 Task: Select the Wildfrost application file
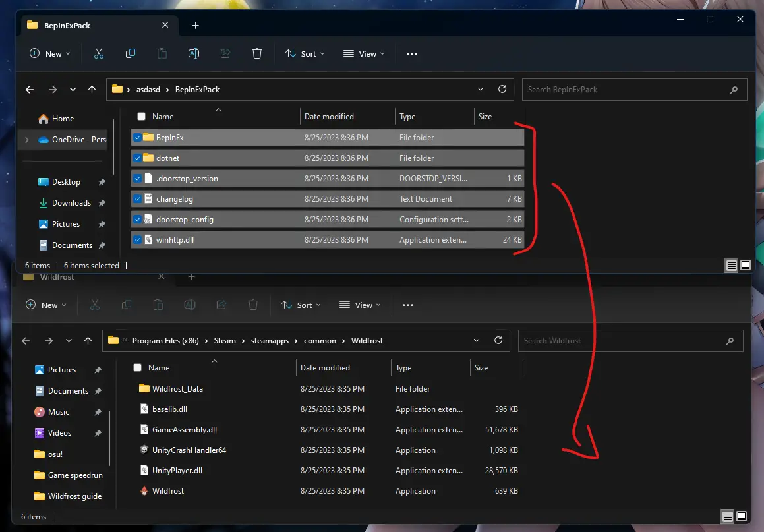point(167,491)
